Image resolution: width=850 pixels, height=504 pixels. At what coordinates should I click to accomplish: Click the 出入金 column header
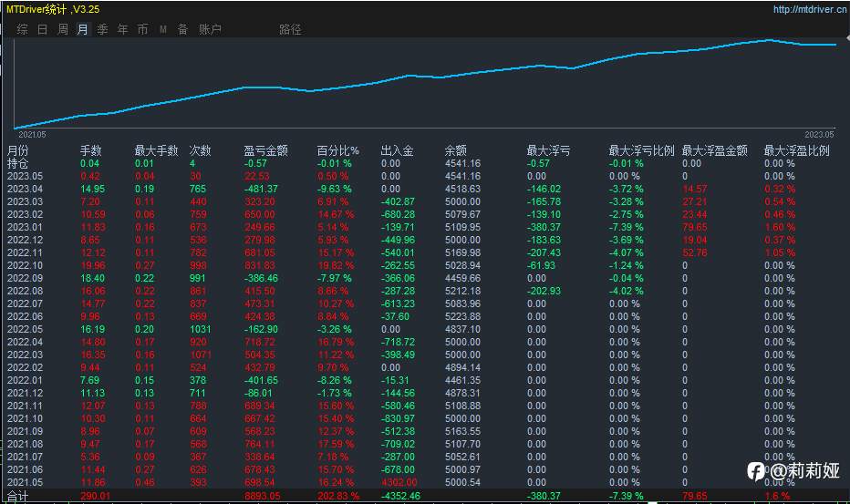point(397,150)
